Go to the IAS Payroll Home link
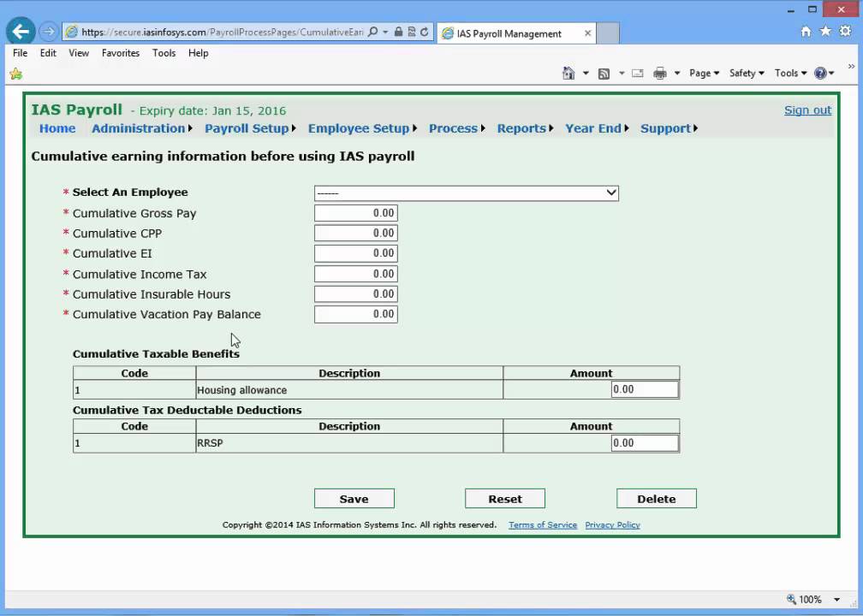863x616 pixels. (57, 128)
